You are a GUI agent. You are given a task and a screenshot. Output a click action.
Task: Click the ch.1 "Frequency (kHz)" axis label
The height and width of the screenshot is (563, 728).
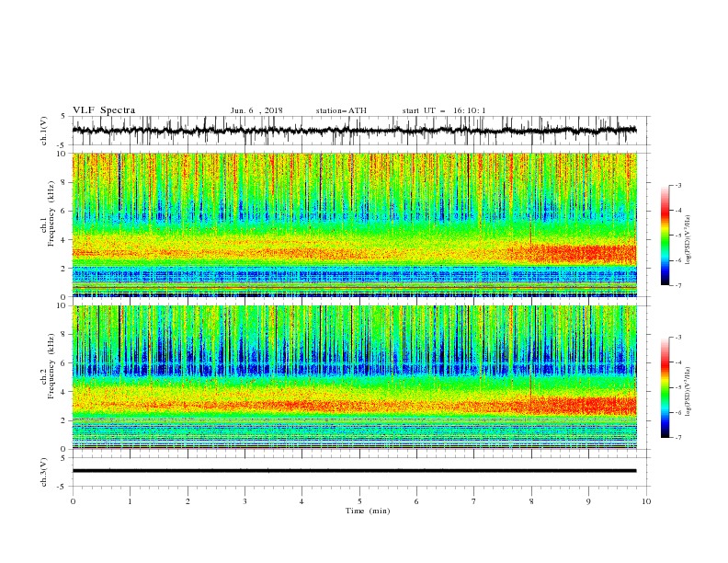click(x=51, y=213)
